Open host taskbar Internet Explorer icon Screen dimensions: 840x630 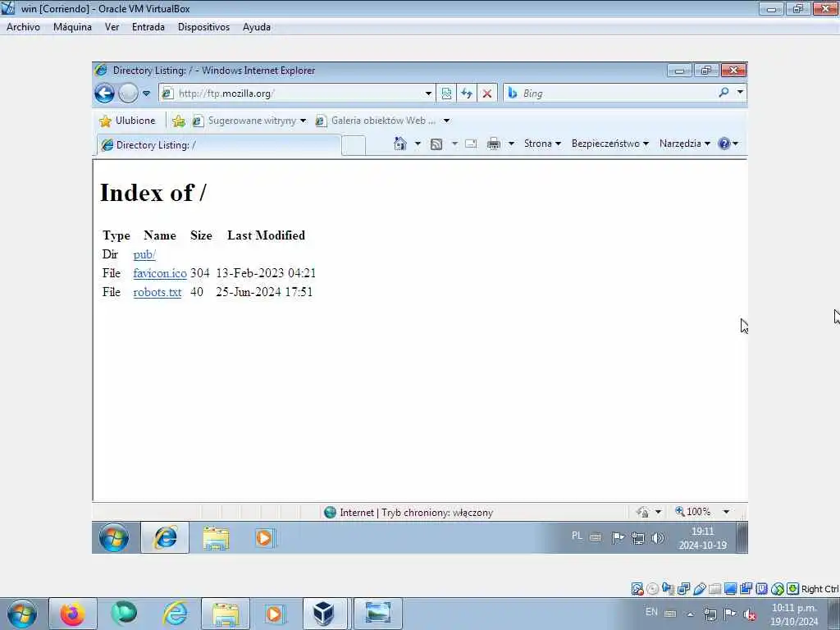point(176,614)
